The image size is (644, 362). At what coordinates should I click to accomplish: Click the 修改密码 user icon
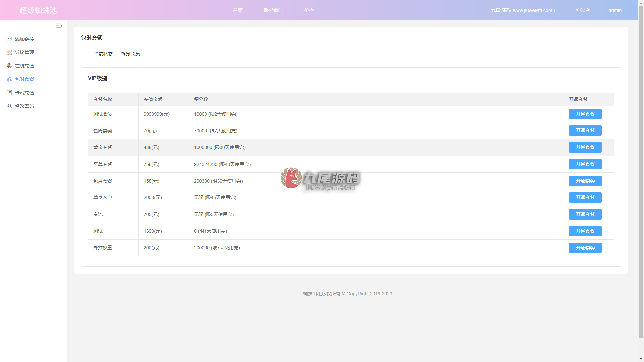point(9,106)
